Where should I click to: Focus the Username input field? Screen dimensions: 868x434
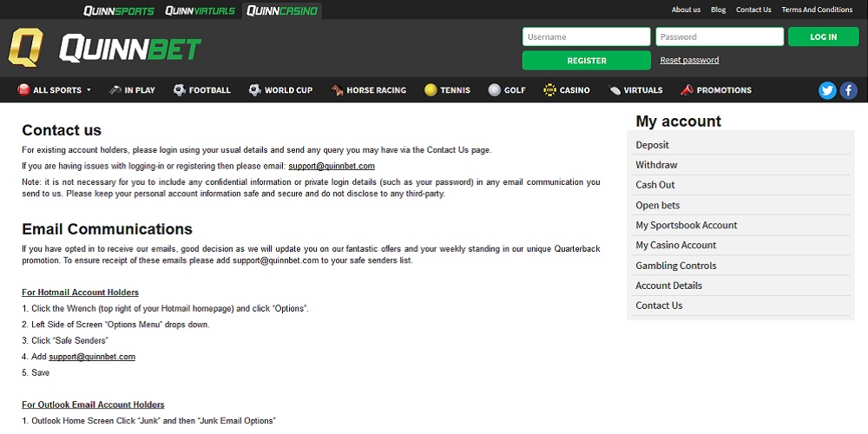[587, 36]
